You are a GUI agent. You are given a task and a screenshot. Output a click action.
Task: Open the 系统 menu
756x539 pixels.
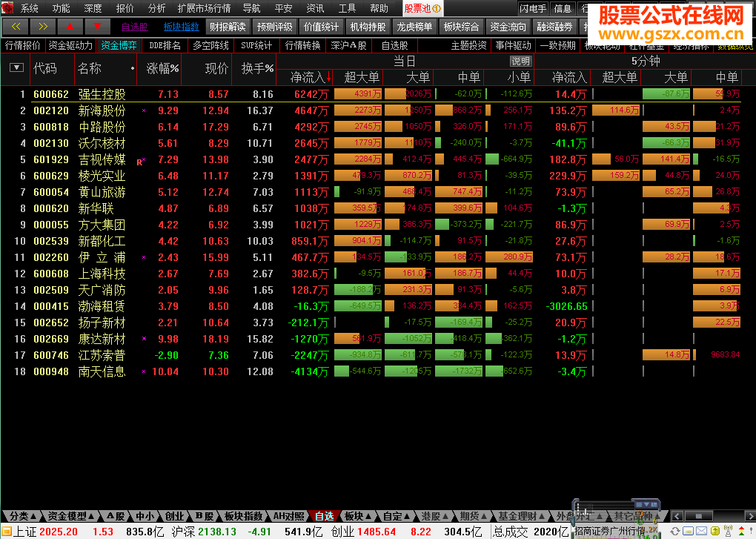click(x=30, y=8)
